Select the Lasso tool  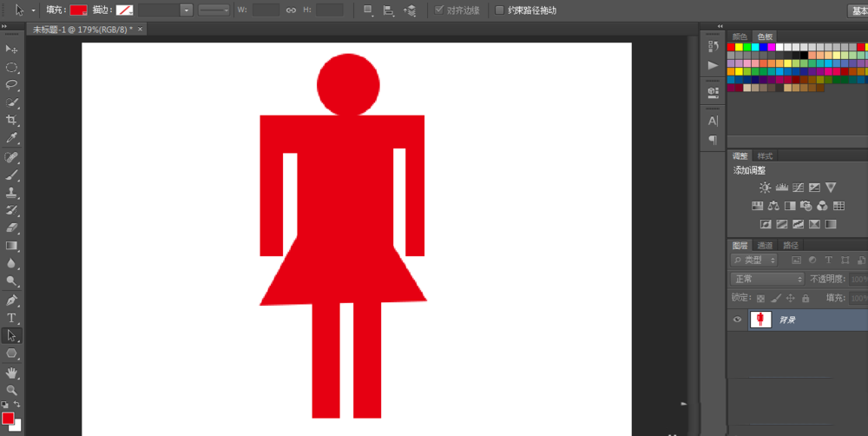pos(12,85)
